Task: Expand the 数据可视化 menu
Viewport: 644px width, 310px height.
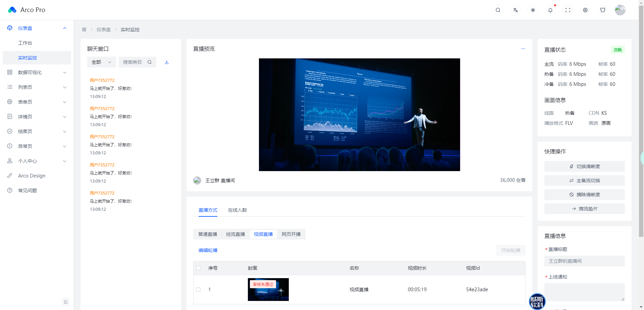Action: 65,72
